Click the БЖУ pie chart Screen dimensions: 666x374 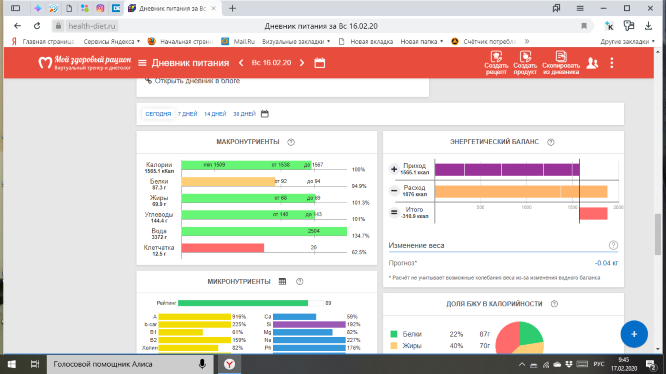[519, 337]
